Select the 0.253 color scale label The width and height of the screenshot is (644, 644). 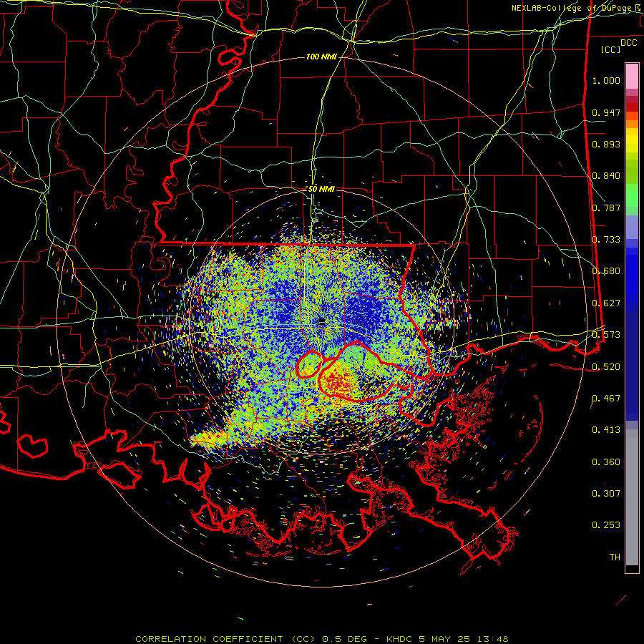(606, 525)
